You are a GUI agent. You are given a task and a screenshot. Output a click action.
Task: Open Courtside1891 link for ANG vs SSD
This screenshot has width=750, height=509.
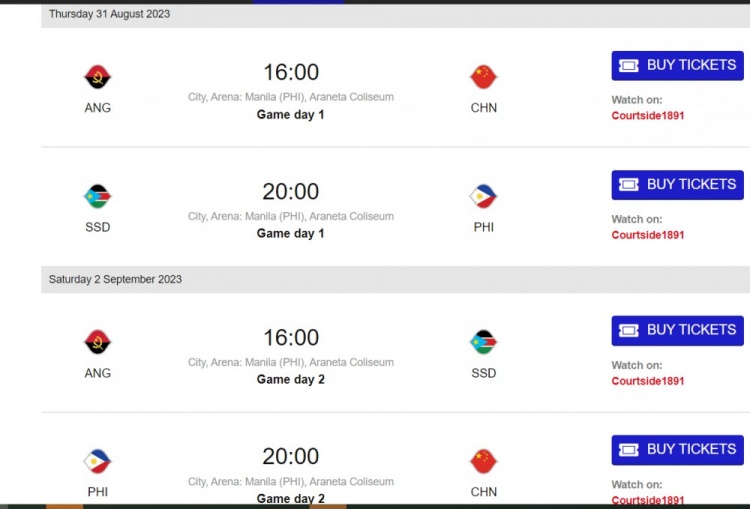[648, 381]
